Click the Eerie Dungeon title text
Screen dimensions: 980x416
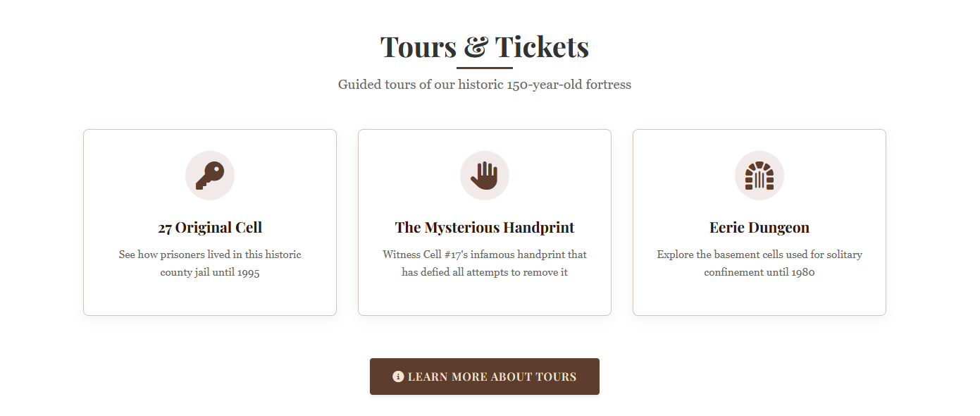[x=759, y=227]
